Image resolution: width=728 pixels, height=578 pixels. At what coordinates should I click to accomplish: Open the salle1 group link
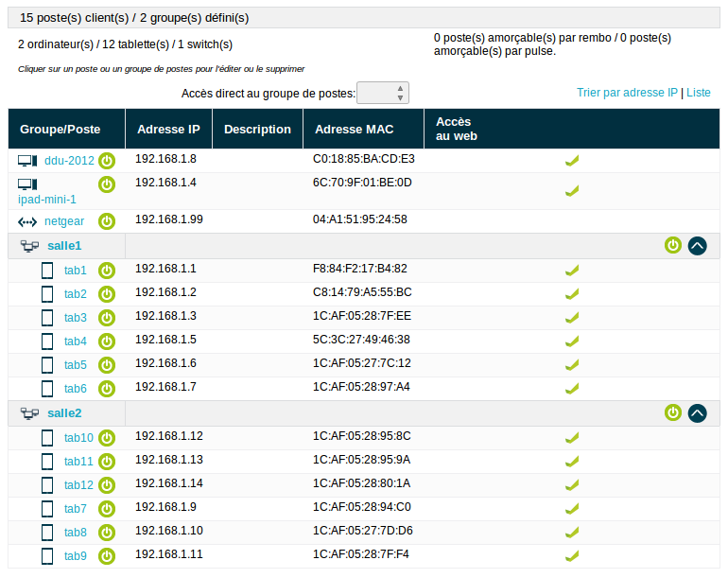point(64,246)
